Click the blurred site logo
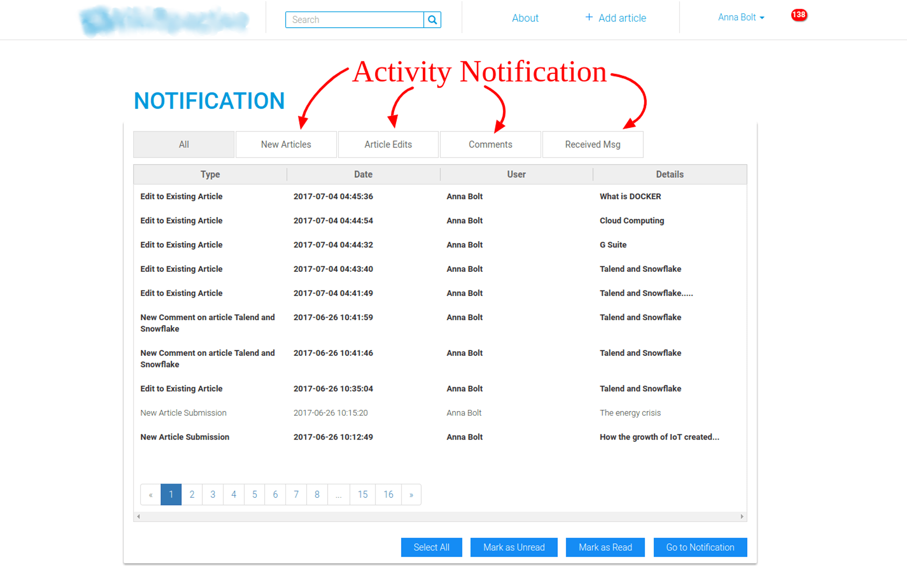Image resolution: width=907 pixels, height=588 pixels. click(x=164, y=20)
